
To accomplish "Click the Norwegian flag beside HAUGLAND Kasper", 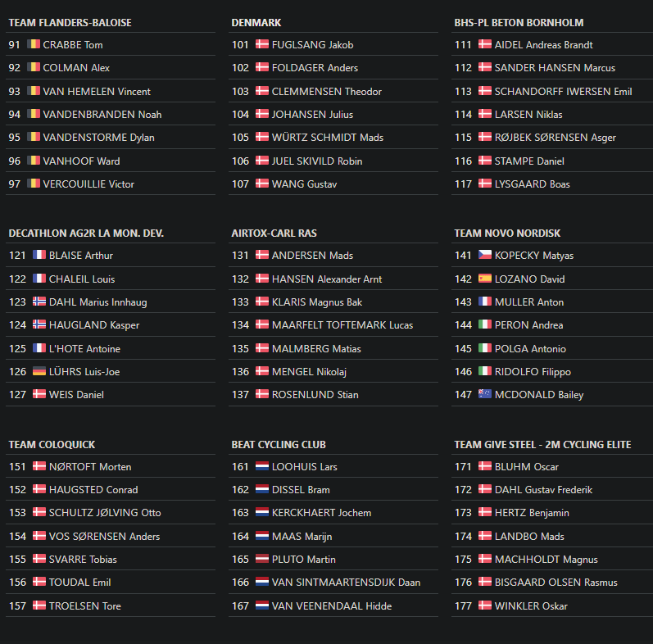I will click(39, 324).
